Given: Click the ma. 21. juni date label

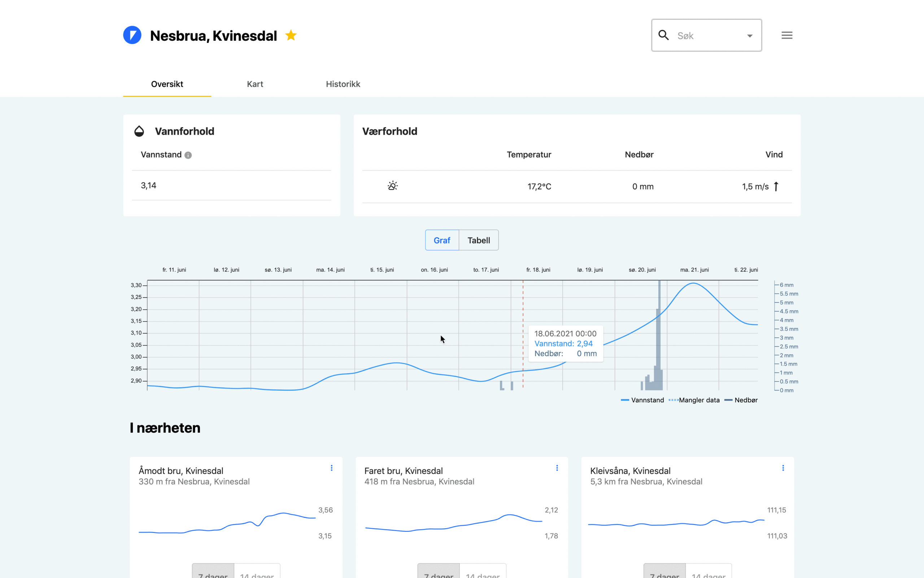Looking at the screenshot, I should click(x=694, y=269).
